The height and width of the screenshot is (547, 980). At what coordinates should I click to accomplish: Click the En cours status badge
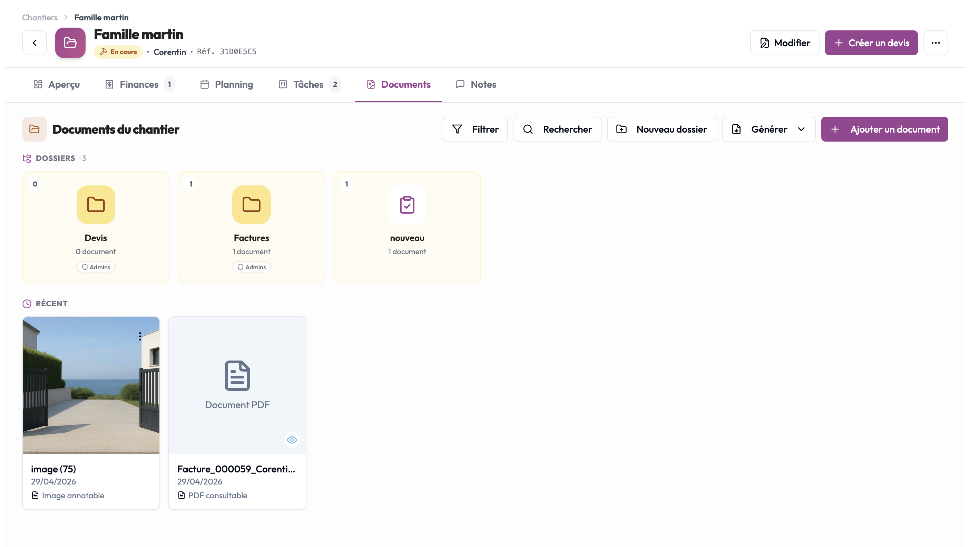click(x=118, y=52)
